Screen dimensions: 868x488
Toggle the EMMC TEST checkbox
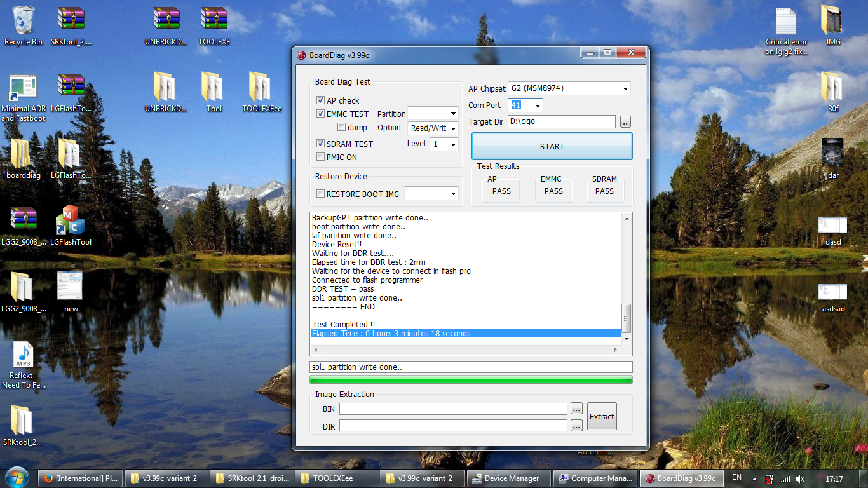[321, 114]
